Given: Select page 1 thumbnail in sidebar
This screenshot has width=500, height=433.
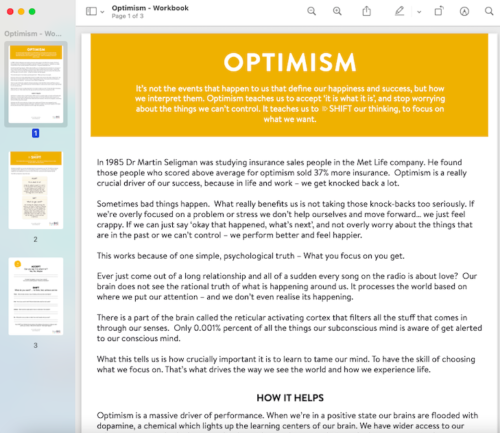Looking at the screenshot, I should click(x=36, y=84).
